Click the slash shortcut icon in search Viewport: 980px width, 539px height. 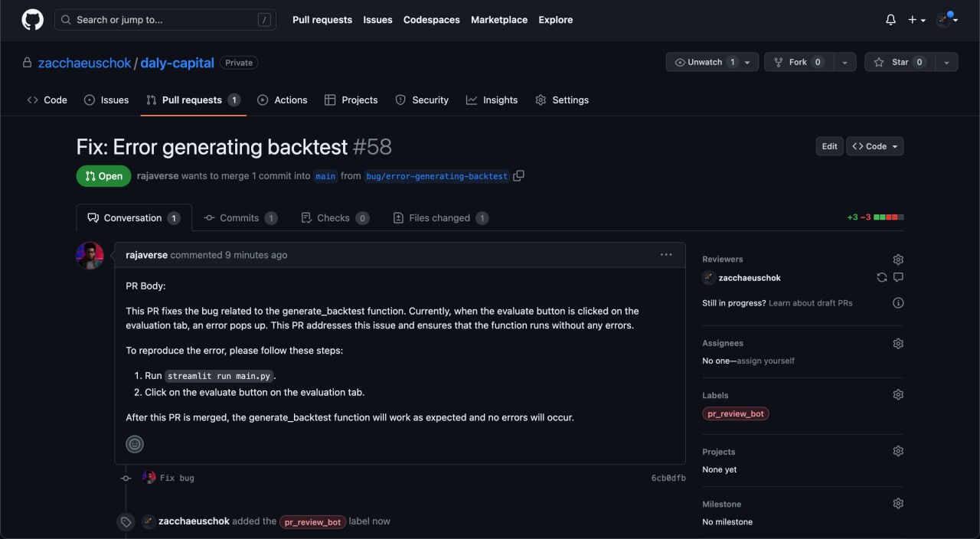(264, 20)
